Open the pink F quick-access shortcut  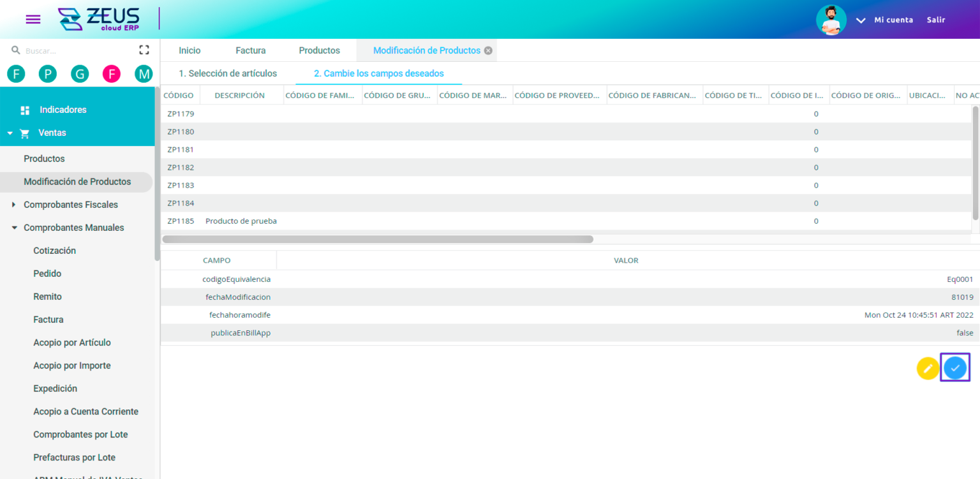pyautogui.click(x=111, y=73)
